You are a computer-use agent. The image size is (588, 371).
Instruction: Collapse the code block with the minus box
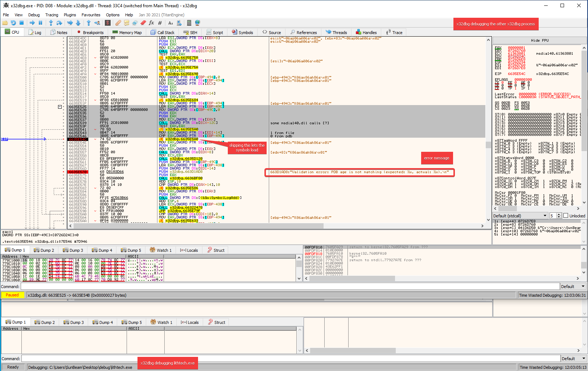(59, 108)
